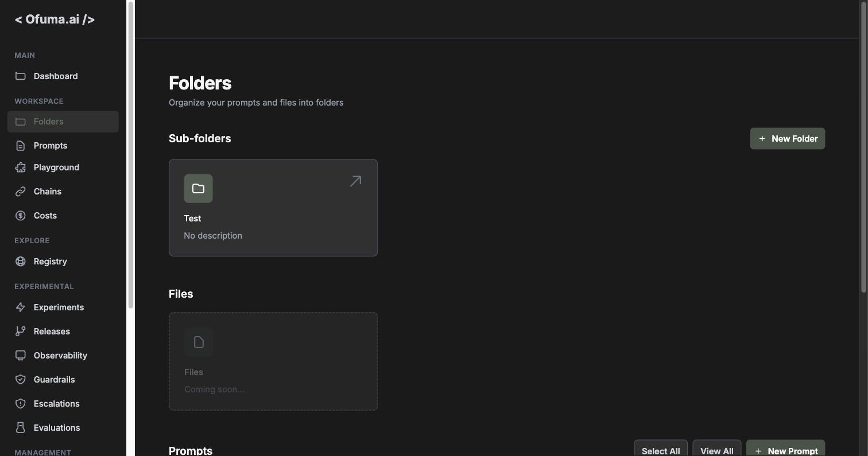Open the Observability page
The width and height of the screenshot is (868, 456).
tap(63, 356)
